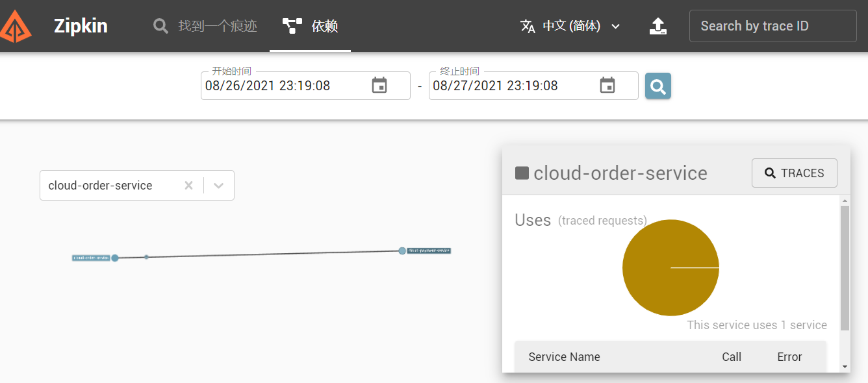Select the cloud-order-service graph node
Image resolution: width=868 pixels, height=383 pixels.
coord(114,258)
